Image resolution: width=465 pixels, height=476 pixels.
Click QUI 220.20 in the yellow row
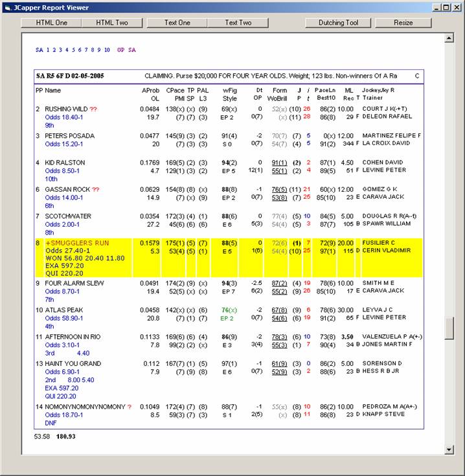click(x=64, y=273)
